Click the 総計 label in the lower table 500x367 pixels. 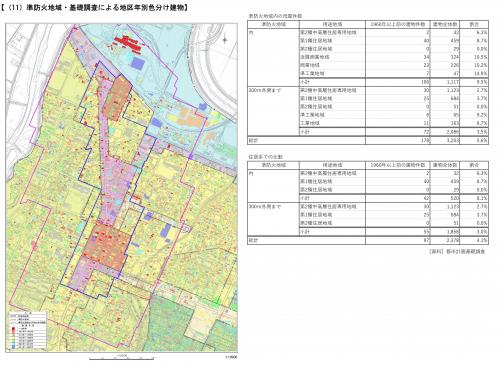[x=253, y=240]
